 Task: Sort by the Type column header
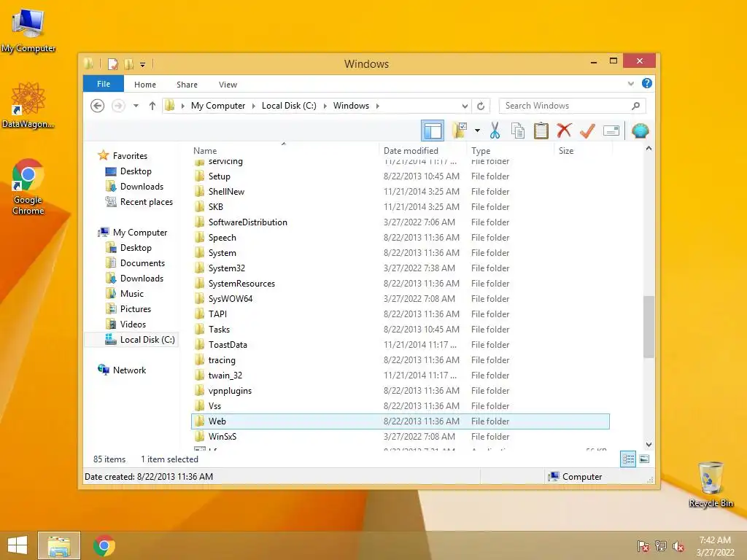510,150
